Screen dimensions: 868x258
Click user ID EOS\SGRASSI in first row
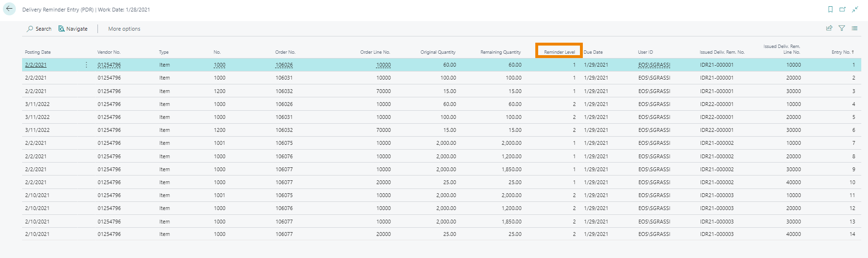coord(654,65)
